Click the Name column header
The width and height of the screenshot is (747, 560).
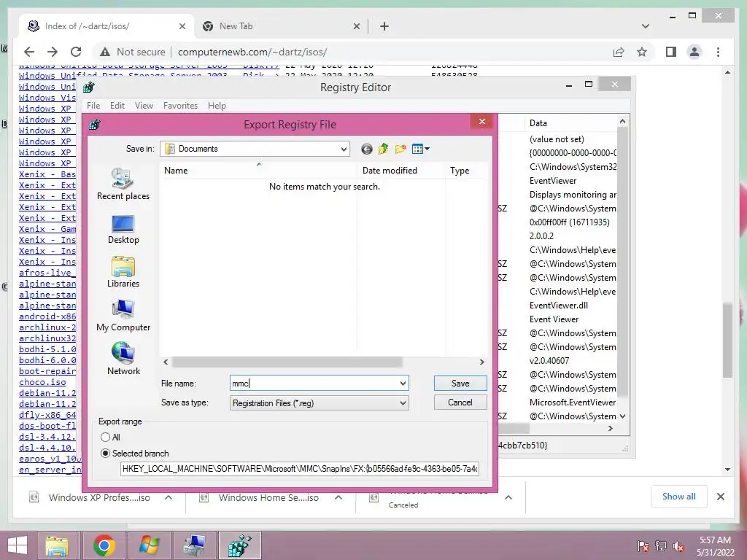click(x=258, y=171)
